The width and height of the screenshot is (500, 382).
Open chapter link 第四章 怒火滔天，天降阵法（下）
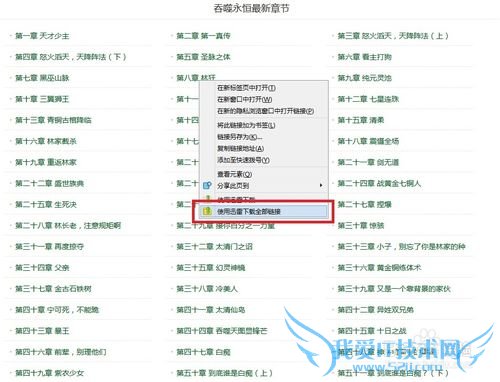(71, 57)
